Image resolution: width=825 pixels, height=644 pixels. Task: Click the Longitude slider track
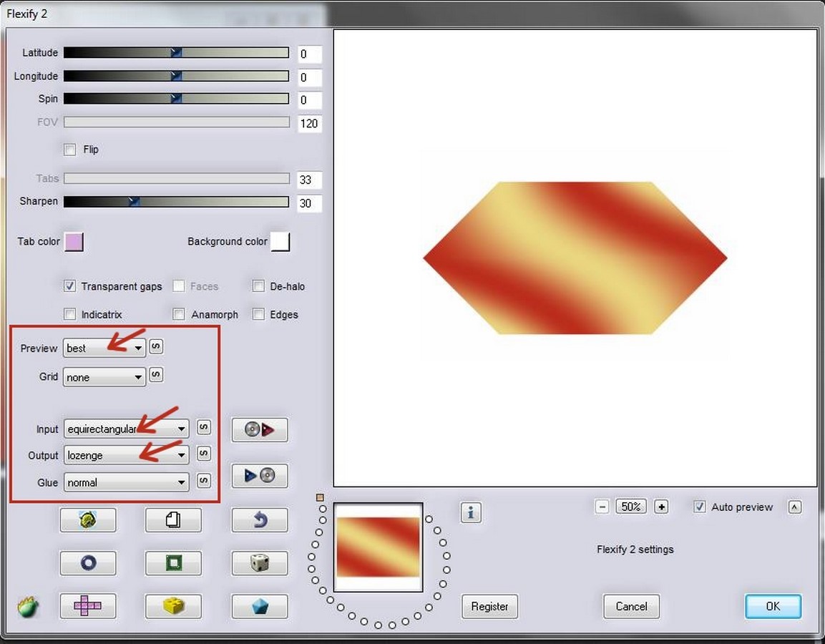pyautogui.click(x=176, y=76)
